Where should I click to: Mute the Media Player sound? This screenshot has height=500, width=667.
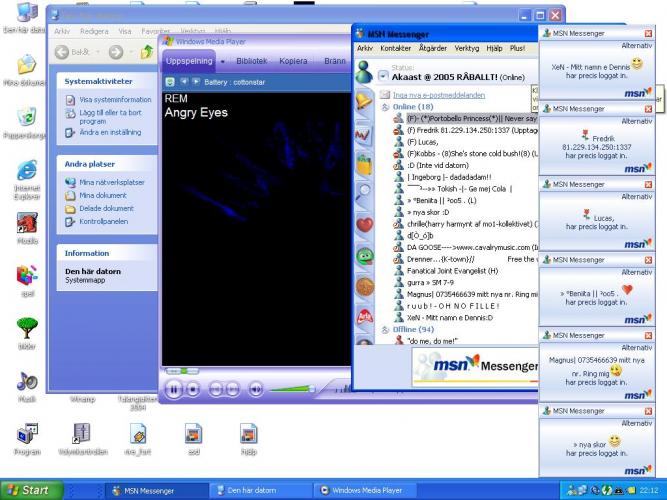[x=256, y=389]
